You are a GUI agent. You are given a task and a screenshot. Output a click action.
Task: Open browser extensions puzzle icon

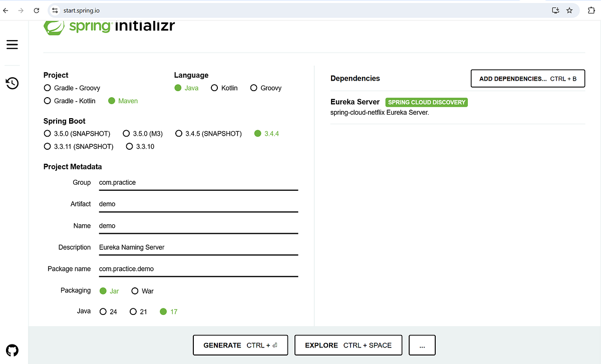coord(591,10)
